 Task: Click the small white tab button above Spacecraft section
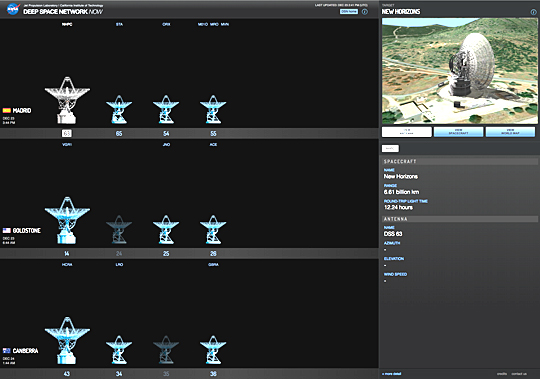click(x=390, y=148)
